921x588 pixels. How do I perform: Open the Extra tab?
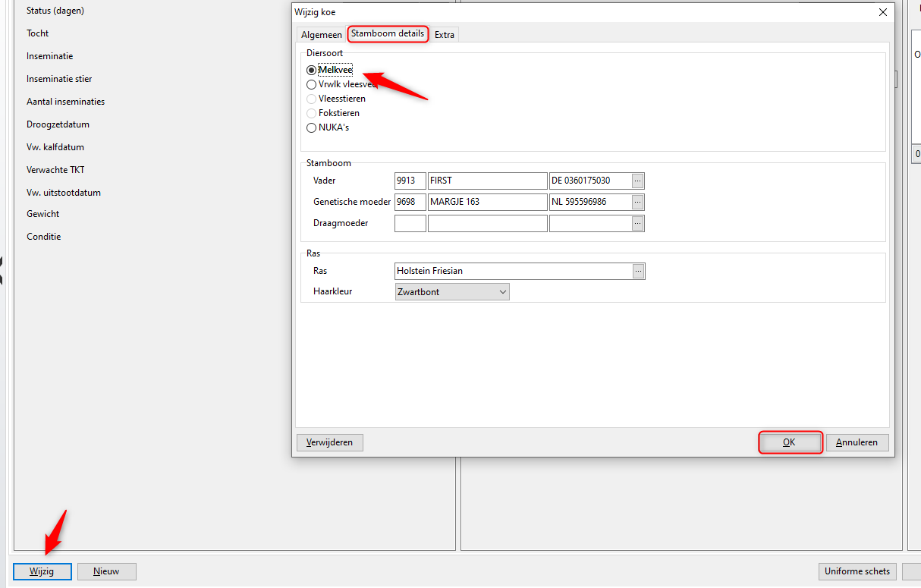click(445, 35)
